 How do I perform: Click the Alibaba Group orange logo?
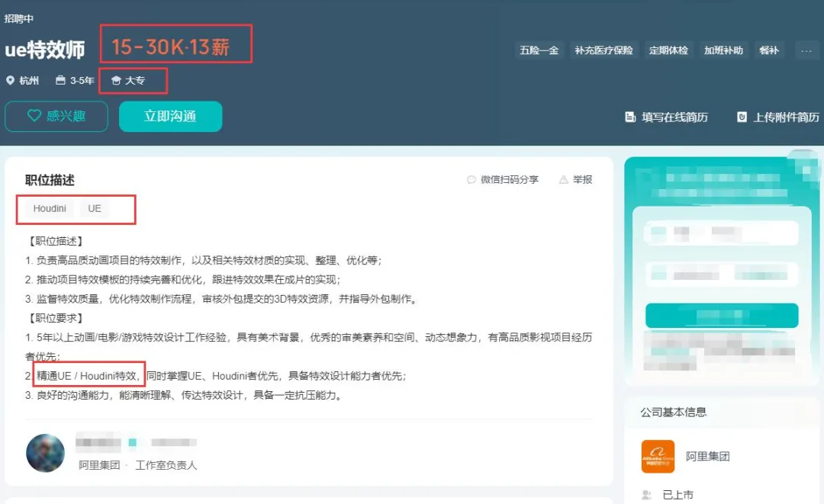[658, 455]
